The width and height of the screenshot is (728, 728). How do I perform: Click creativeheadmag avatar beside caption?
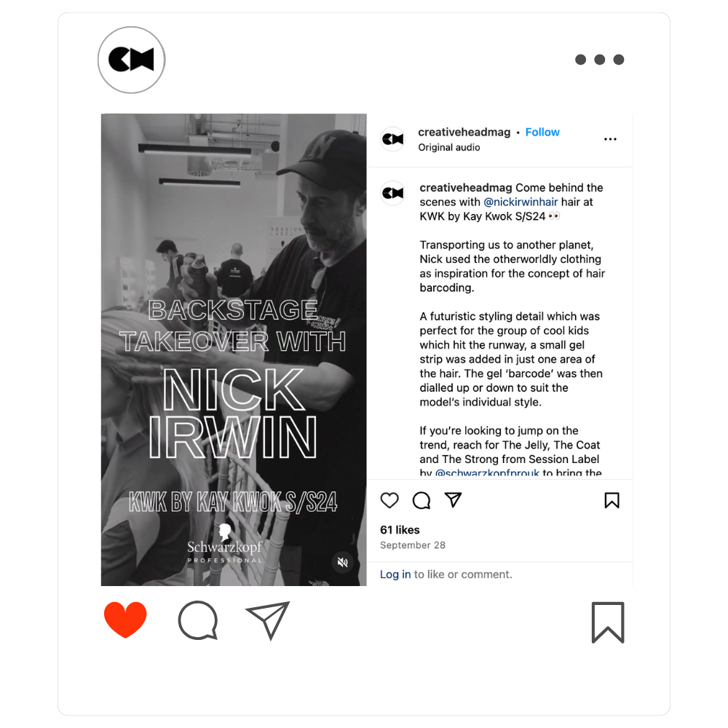393,193
